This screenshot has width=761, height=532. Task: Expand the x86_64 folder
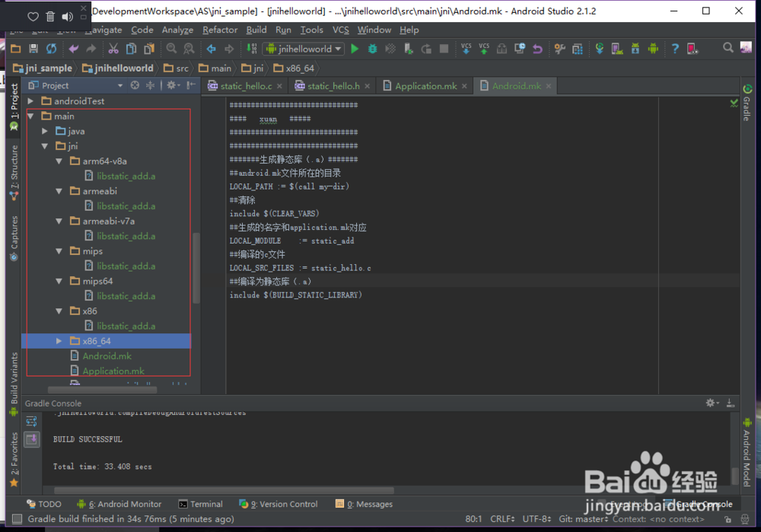[59, 341]
